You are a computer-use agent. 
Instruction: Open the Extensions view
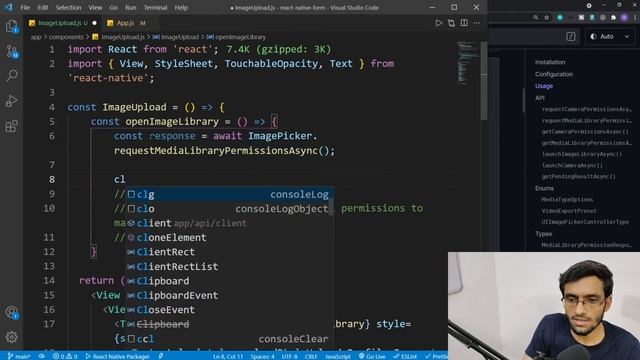[11, 126]
